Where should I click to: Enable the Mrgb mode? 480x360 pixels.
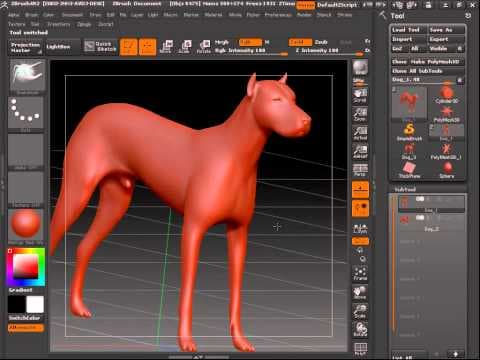tap(222, 42)
